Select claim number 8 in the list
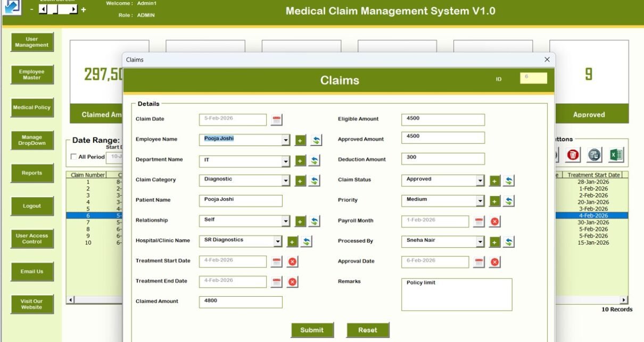Image resolution: width=644 pixels, height=342 pixels. (88, 229)
